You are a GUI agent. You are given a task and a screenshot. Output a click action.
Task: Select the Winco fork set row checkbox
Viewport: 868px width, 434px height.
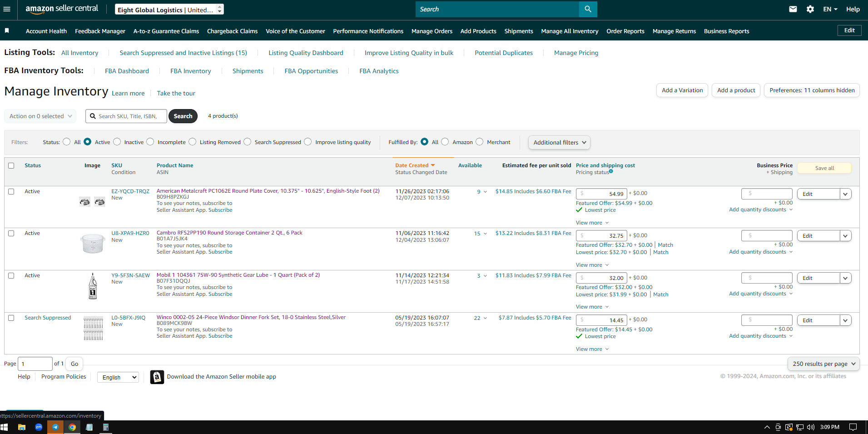pos(11,318)
